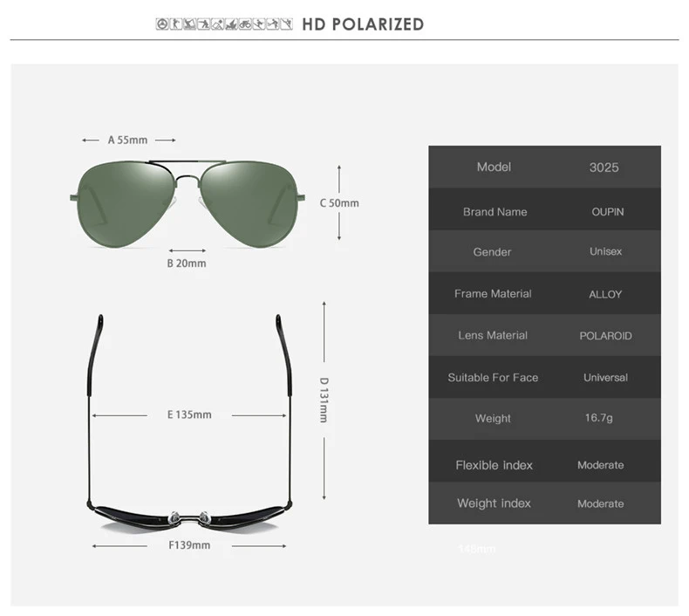
Task: Click the weight value '16.7g'
Action: 598,418
